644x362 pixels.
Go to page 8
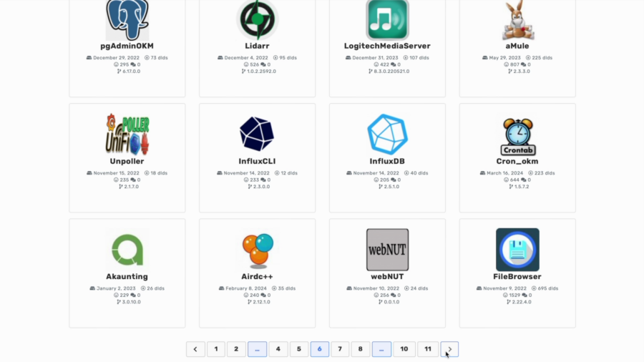pyautogui.click(x=360, y=349)
